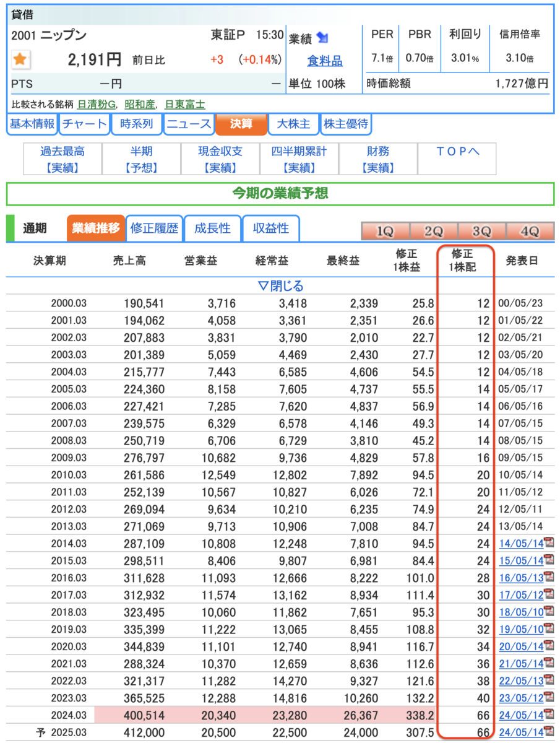Viewport: 560px width, 743px height.
Task: Jump to 過去最高【実績】 section
Action: (62, 159)
